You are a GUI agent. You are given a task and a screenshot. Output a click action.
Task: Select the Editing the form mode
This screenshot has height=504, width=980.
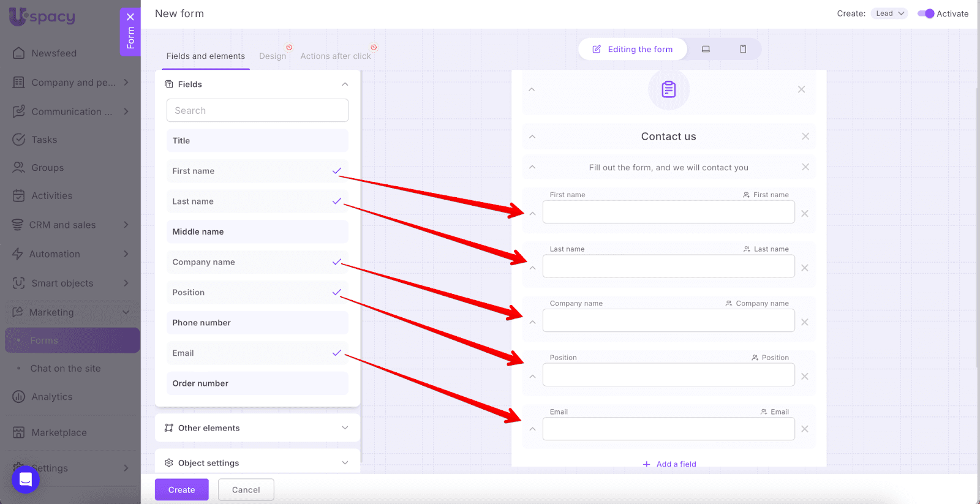[633, 49]
